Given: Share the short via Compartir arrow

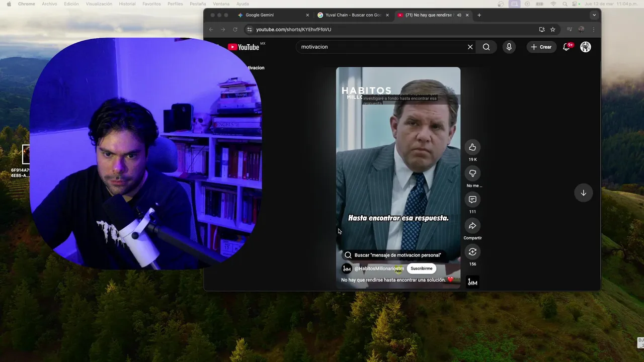Looking at the screenshot, I should coord(472,226).
